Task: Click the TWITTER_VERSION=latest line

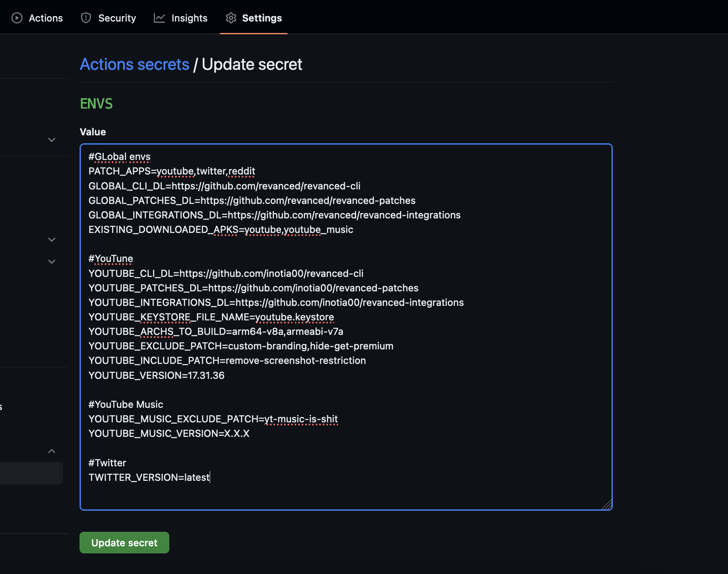Action: [x=149, y=477]
